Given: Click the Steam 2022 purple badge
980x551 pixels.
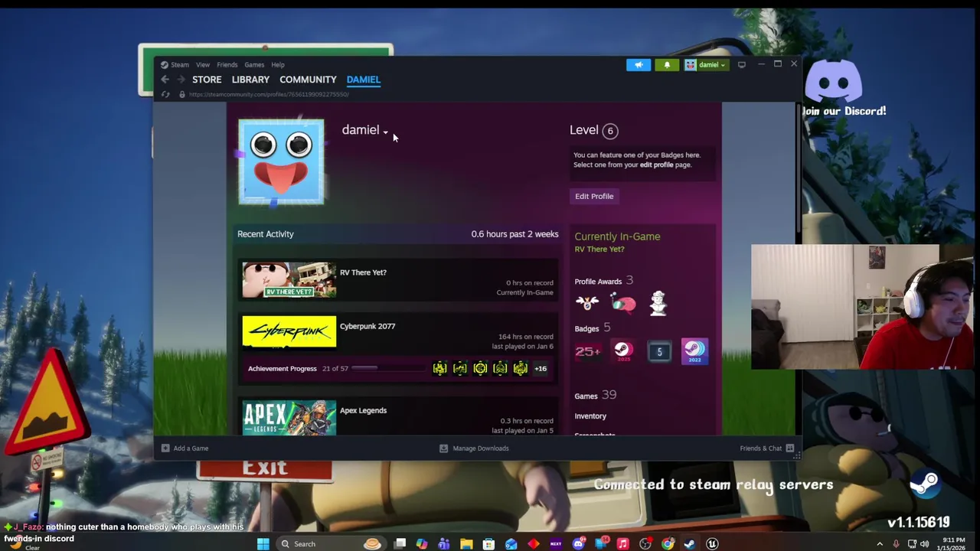Looking at the screenshot, I should (694, 352).
